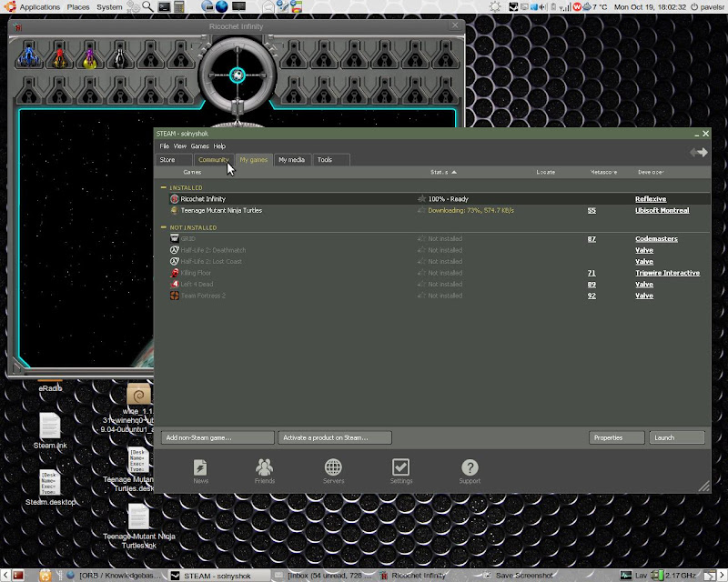Toggle favorite star for Left 4 Dead
This screenshot has height=582, width=728.
421,284
